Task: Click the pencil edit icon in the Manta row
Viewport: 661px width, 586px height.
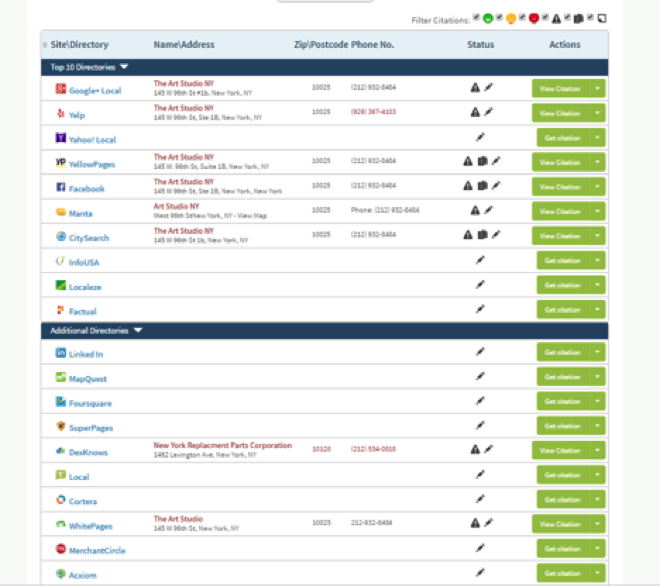Action: 489,210
